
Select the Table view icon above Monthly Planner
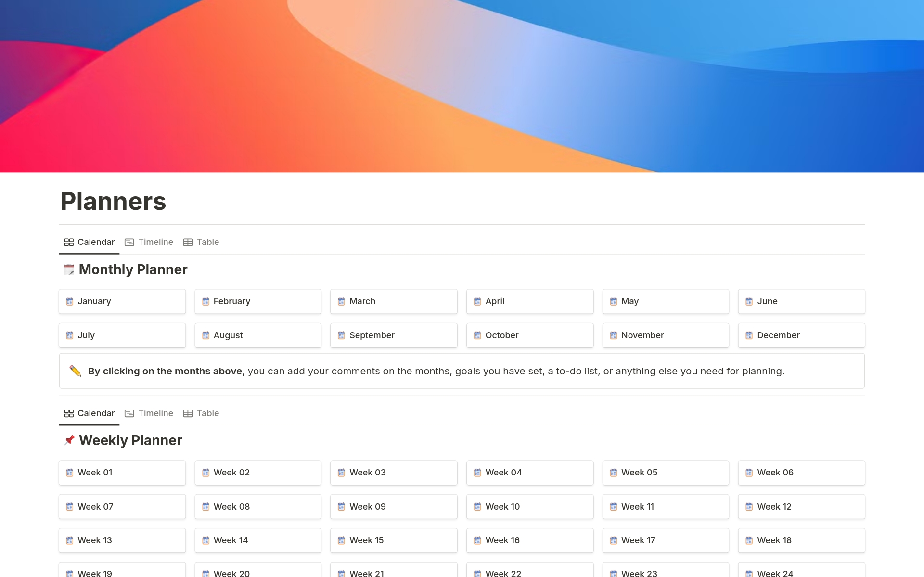188,242
